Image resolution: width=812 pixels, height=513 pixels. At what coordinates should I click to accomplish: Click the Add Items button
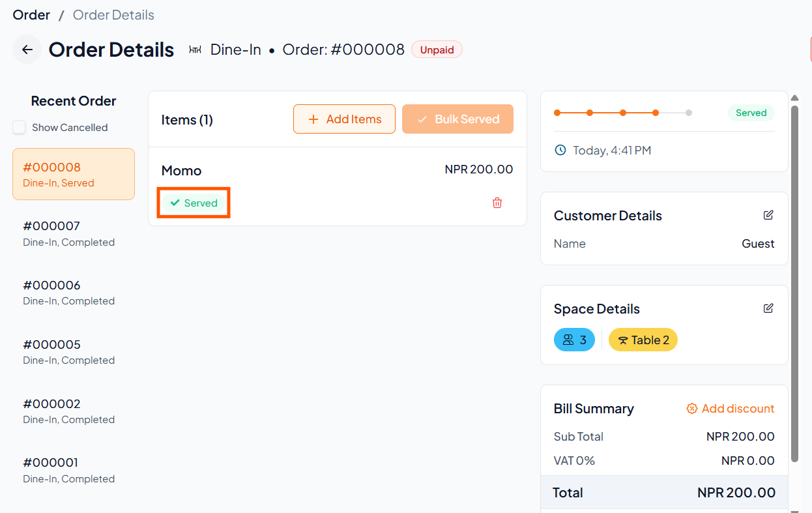pyautogui.click(x=344, y=119)
